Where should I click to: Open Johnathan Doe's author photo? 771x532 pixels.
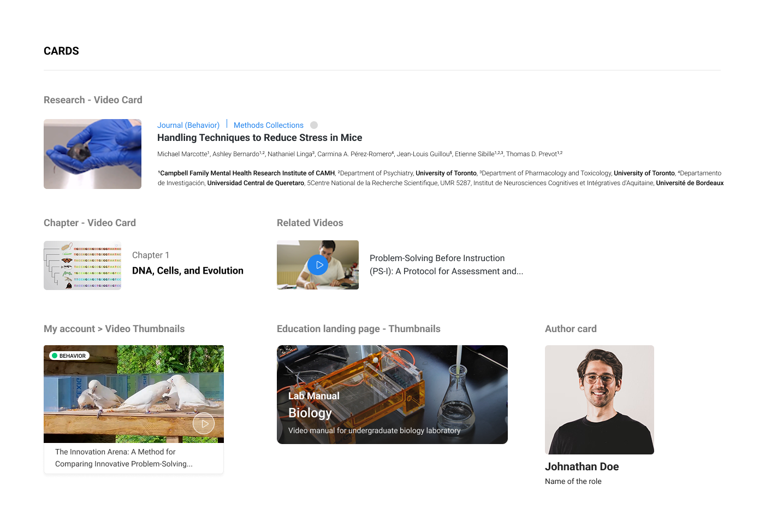[x=600, y=400]
